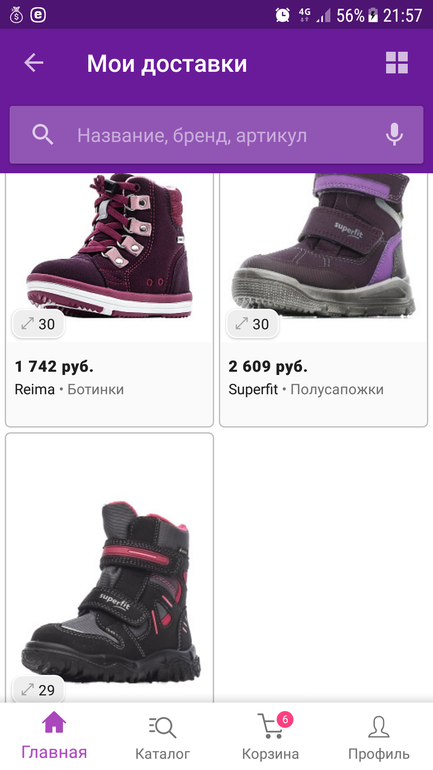This screenshot has height=770, width=433.
Task: Tap the back arrow icon
Action: coord(34,63)
